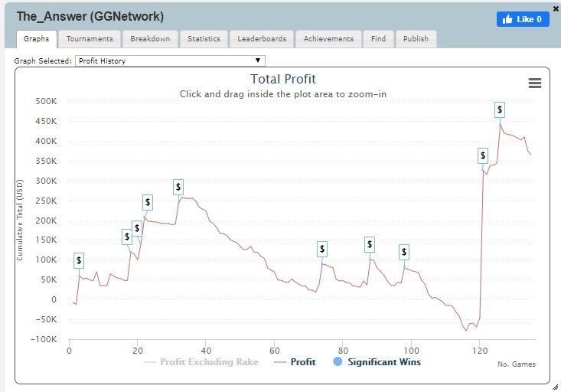Click the significant win marker near 150K at game 20
561x392 pixels.
click(x=137, y=228)
